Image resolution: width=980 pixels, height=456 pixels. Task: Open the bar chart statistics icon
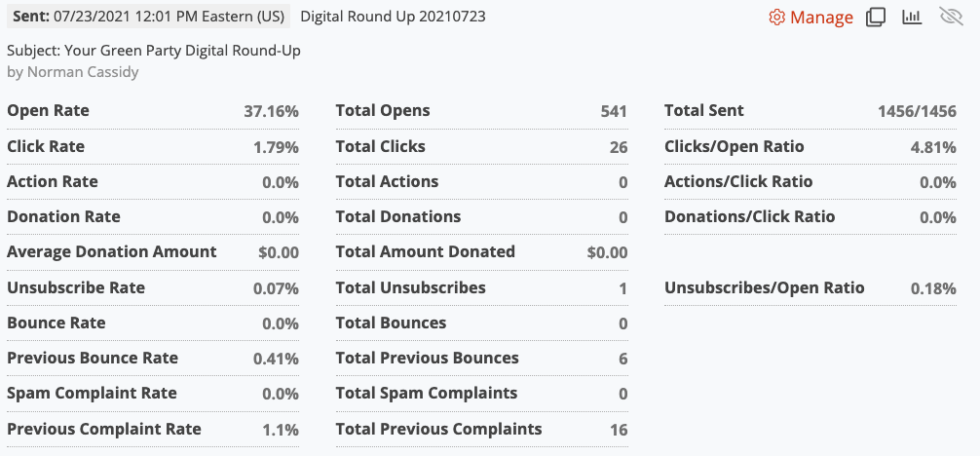[x=913, y=17]
